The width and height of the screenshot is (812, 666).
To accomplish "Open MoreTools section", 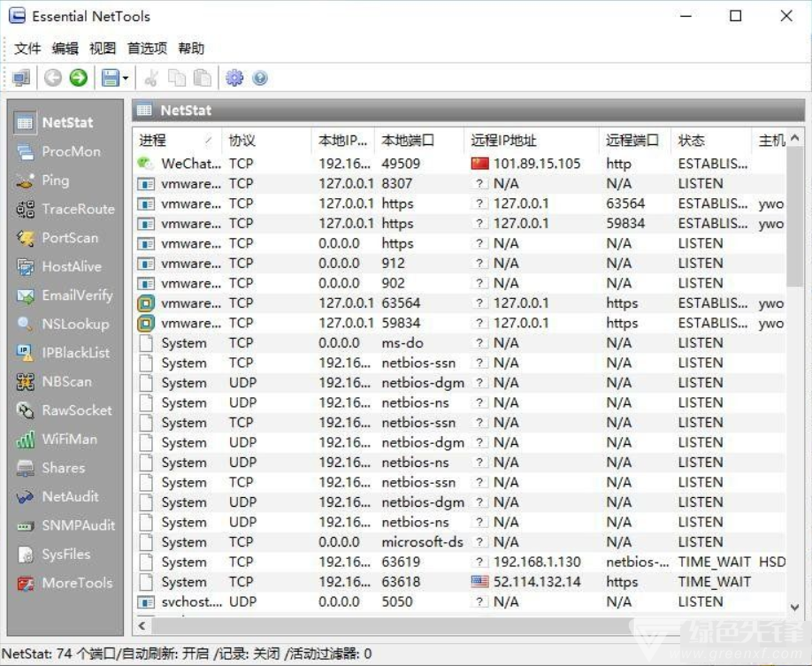I will [65, 583].
